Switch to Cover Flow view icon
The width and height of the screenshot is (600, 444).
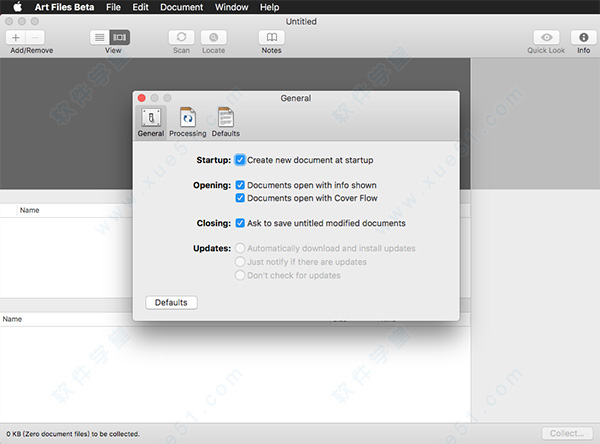(120, 38)
